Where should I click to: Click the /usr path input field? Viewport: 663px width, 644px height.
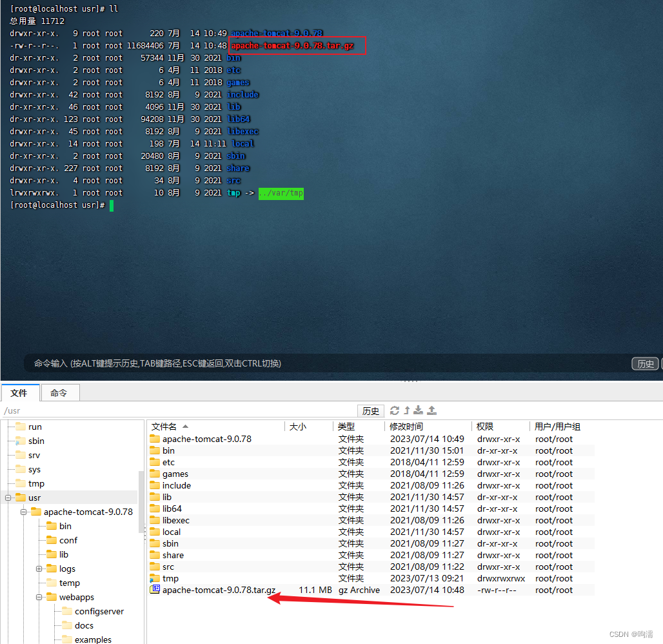click(x=179, y=410)
